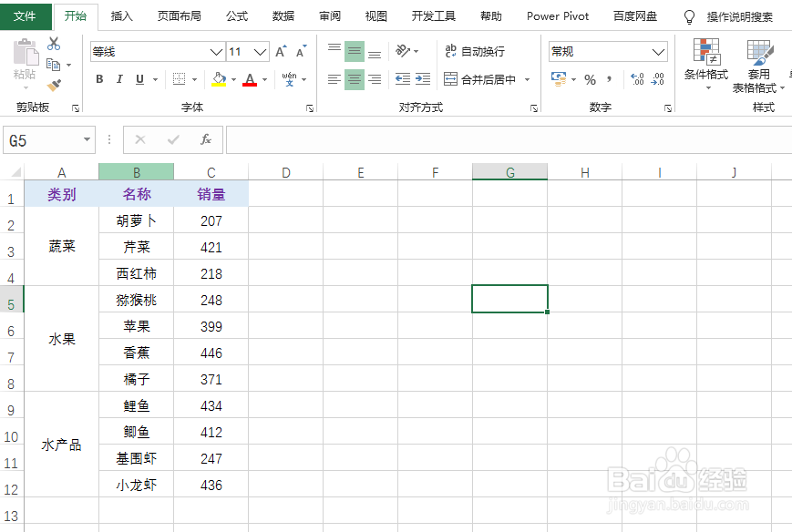Open Format as Table (套用表格格式)
Viewport: 792px width, 532px height.
click(758, 66)
